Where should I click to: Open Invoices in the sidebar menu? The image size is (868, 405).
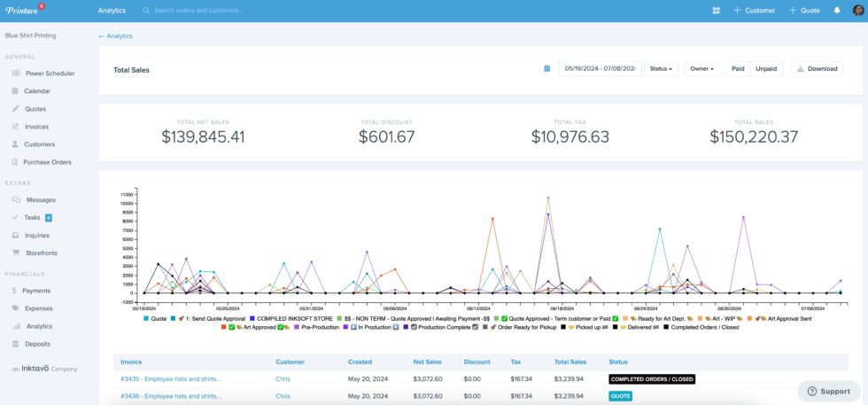pos(36,127)
